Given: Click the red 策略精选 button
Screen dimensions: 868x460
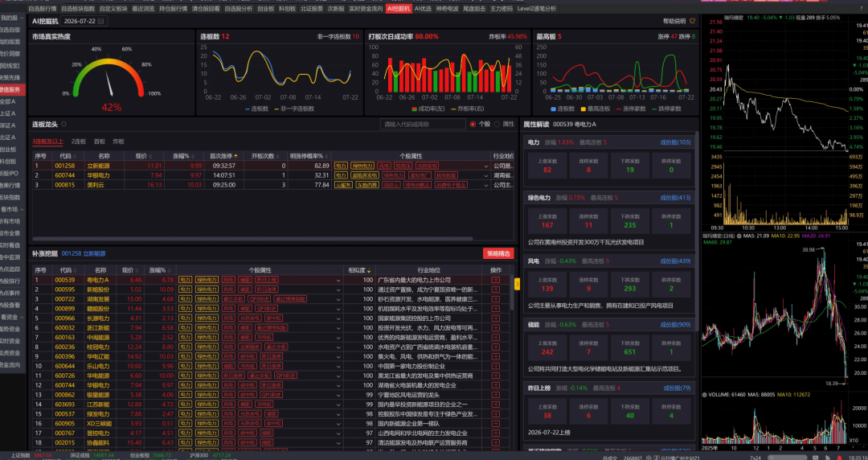Looking at the screenshot, I should 498,253.
